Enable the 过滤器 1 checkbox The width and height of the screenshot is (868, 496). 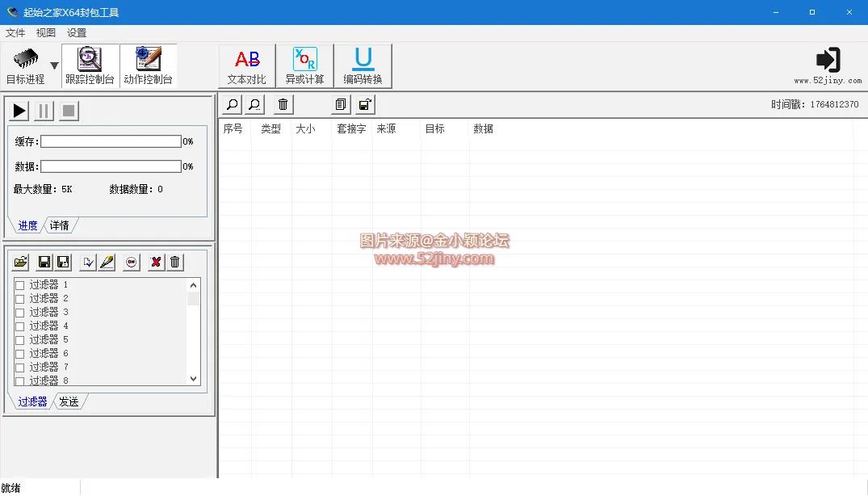pyautogui.click(x=19, y=285)
